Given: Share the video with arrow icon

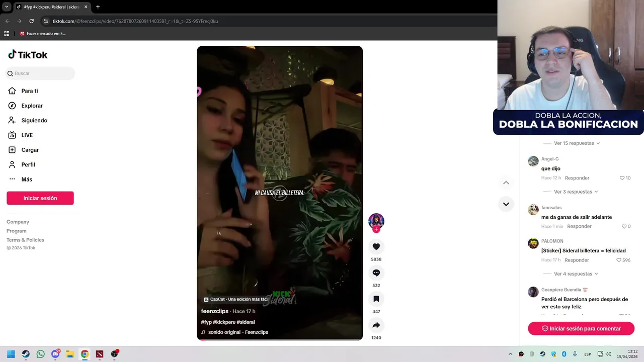Looking at the screenshot, I should pyautogui.click(x=376, y=325).
